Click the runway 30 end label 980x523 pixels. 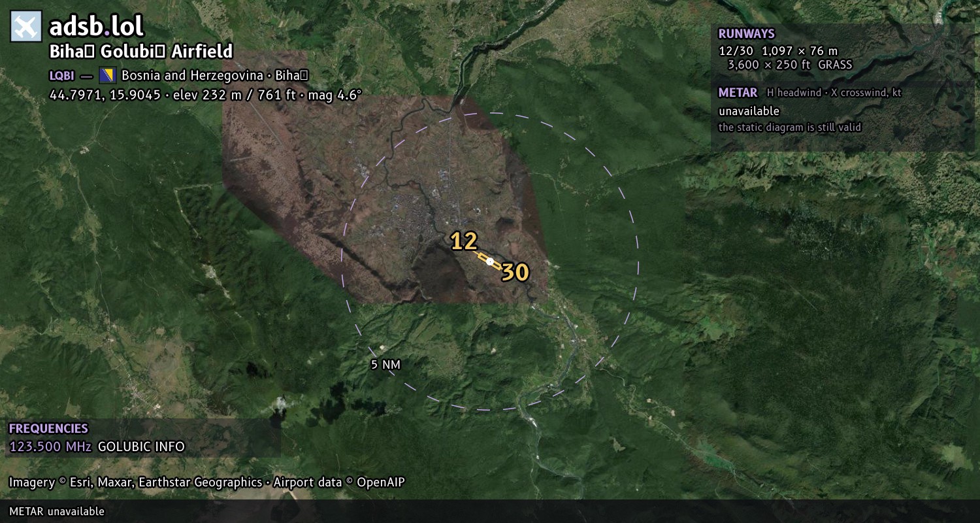coord(515,273)
